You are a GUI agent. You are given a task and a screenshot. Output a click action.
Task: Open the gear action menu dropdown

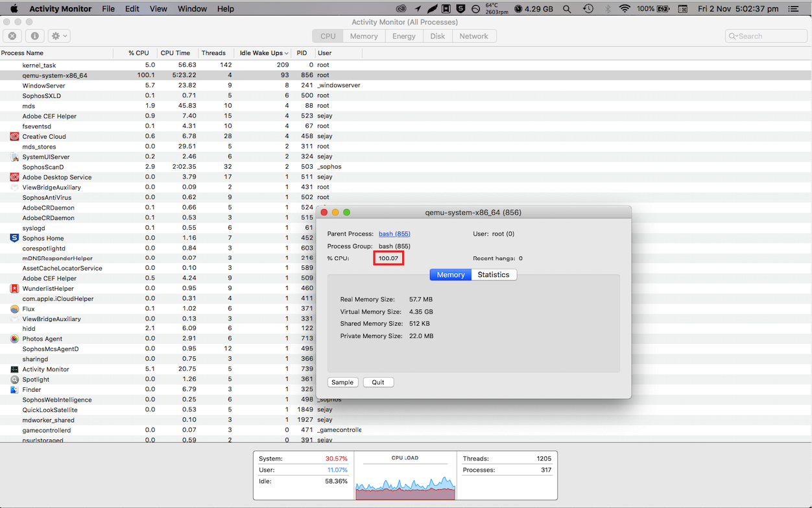[x=59, y=36]
